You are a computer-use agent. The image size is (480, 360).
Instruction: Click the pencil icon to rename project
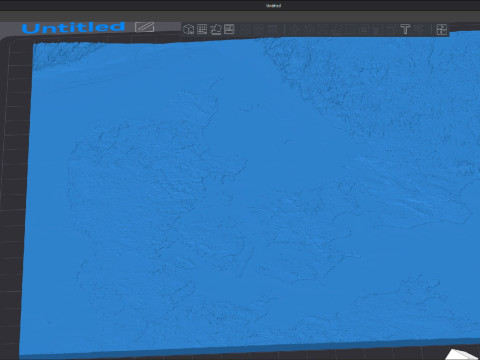point(145,27)
